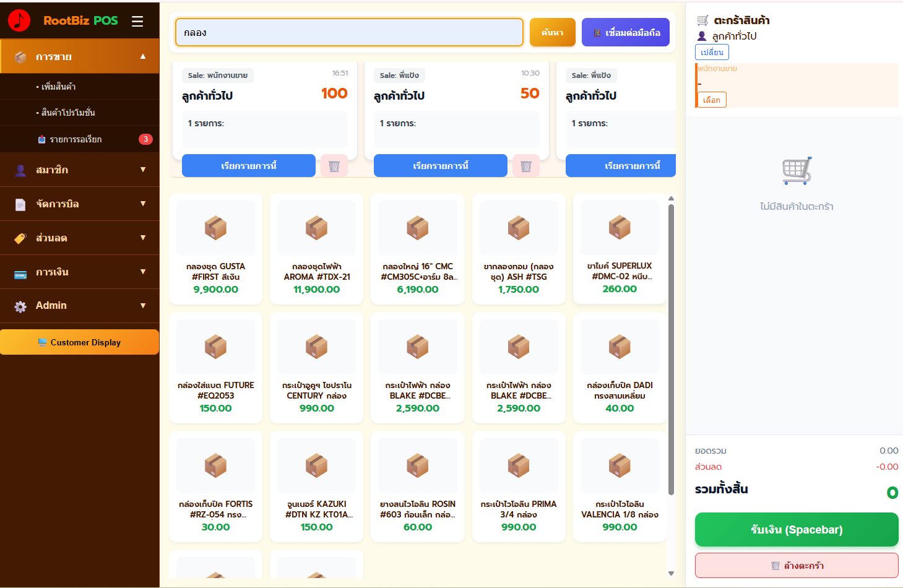Click the wallet icon next to การเงิน
903x588 pixels.
coord(20,272)
